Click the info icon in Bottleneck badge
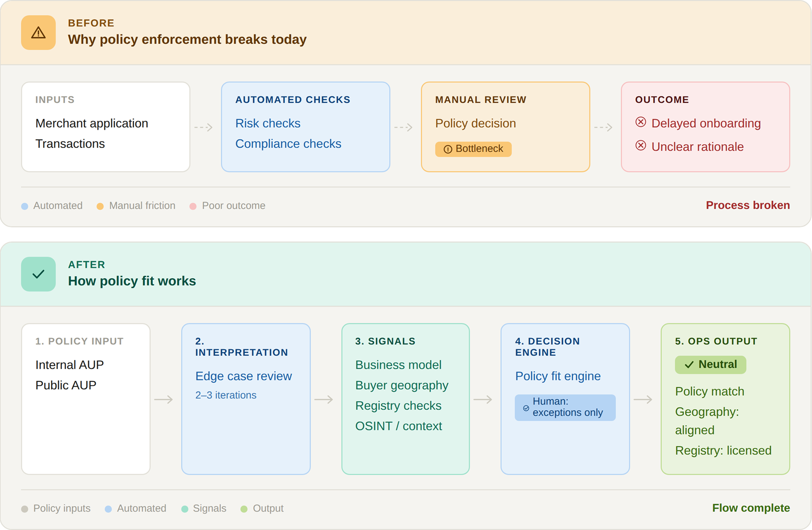Image resolution: width=812 pixels, height=530 pixels. (448, 149)
